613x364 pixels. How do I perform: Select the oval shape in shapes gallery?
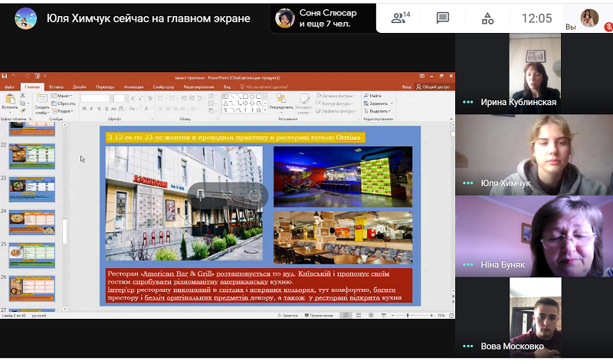point(252,97)
